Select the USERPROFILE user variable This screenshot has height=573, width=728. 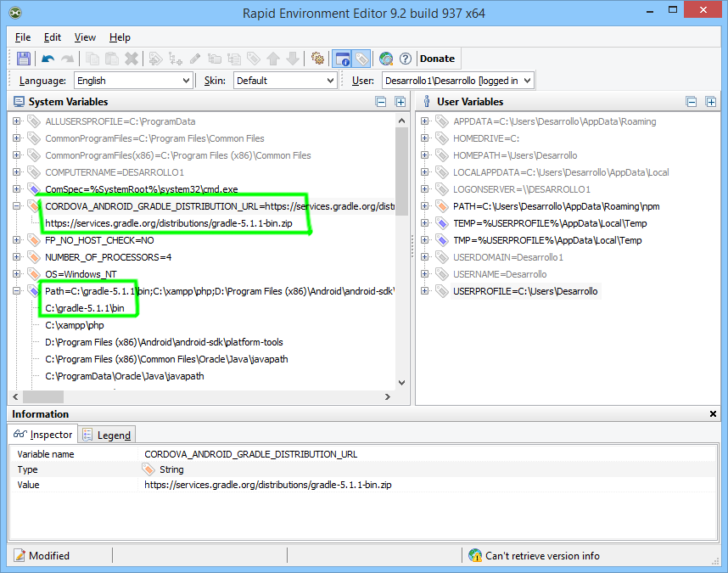pos(525,291)
